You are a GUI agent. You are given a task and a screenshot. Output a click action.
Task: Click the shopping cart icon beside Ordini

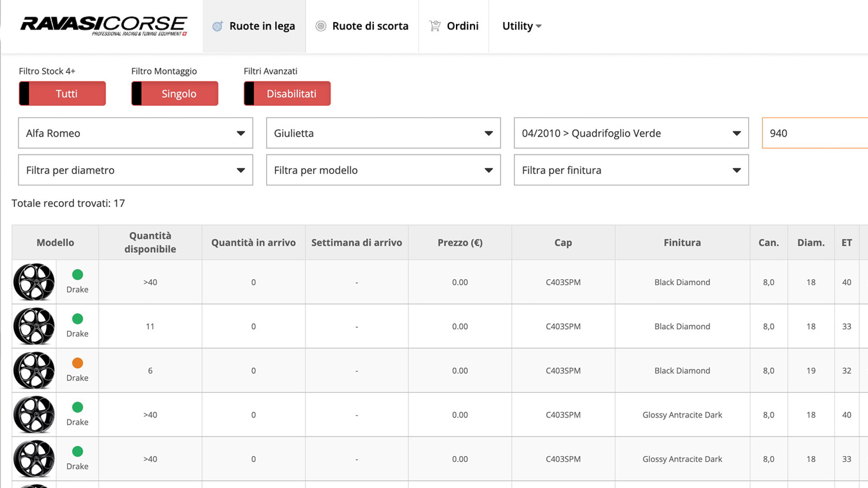click(x=435, y=26)
